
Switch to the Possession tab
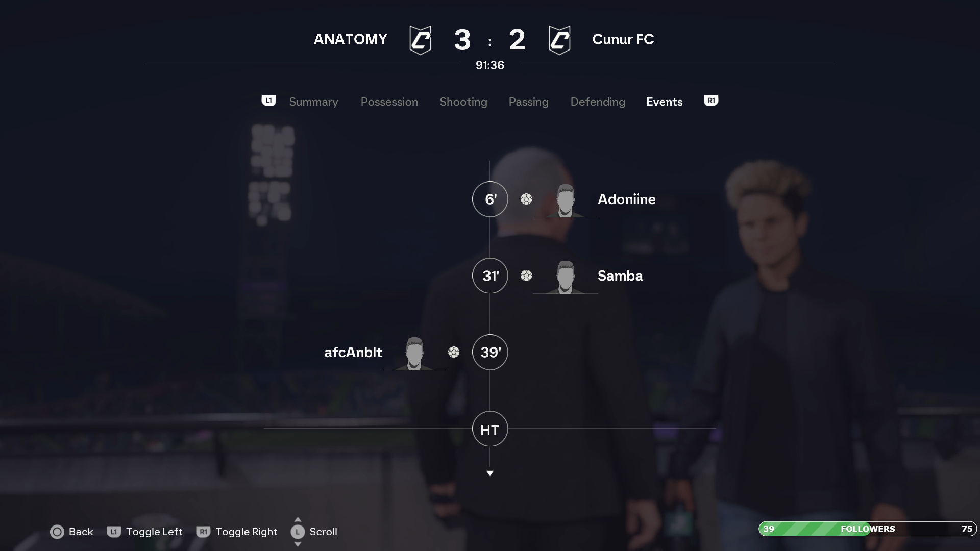(x=389, y=102)
